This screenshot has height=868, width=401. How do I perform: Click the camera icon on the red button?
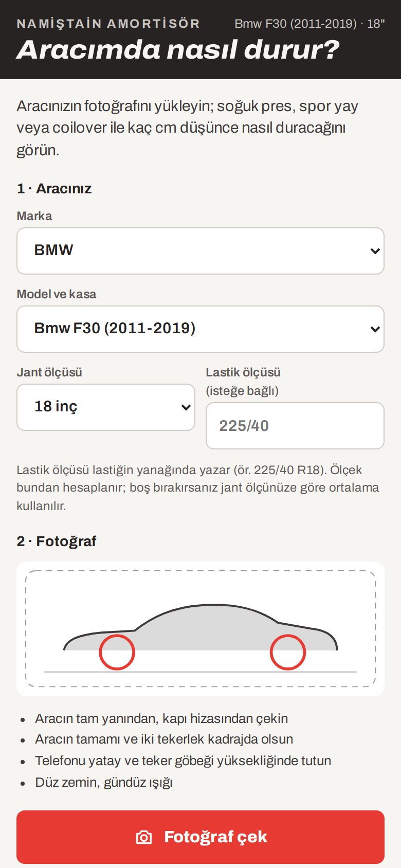144,837
